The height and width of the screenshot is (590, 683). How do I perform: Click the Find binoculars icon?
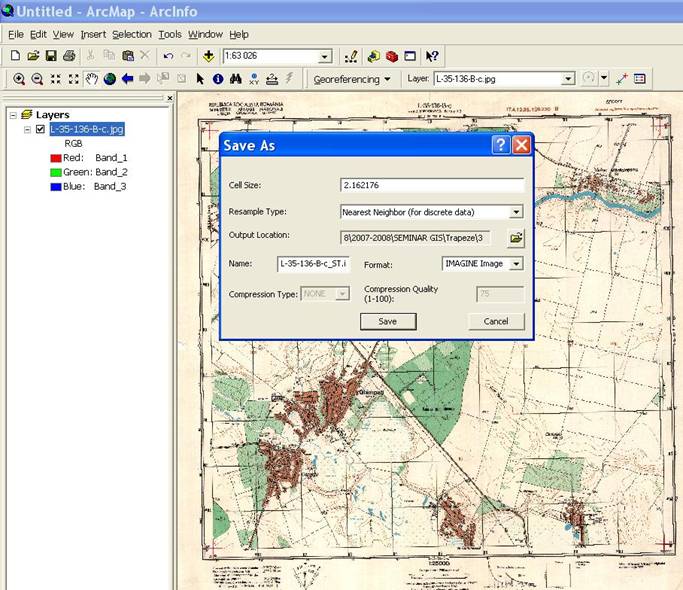235,79
